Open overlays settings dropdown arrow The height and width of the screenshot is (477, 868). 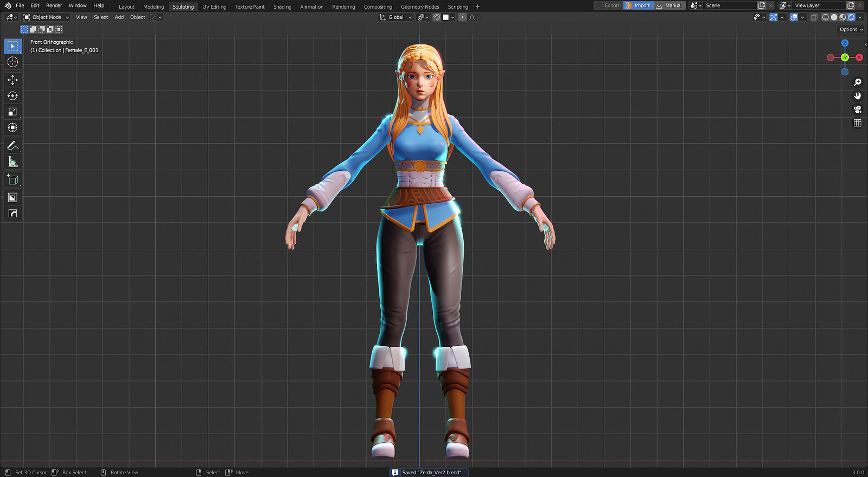pyautogui.click(x=802, y=17)
